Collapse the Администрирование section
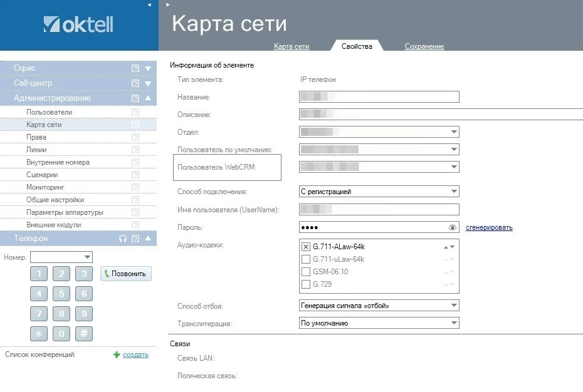This screenshot has width=583, height=392. click(x=148, y=98)
